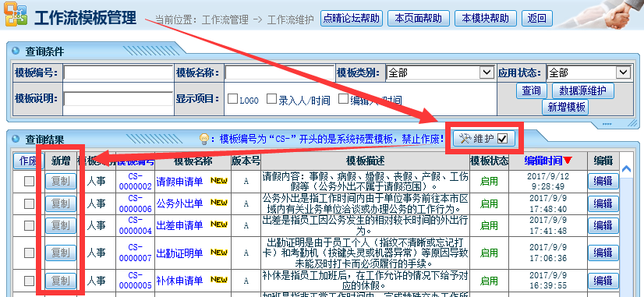Open the 出差申请单 template link
Image resolution: width=644 pixels, height=297 pixels.
tap(179, 225)
